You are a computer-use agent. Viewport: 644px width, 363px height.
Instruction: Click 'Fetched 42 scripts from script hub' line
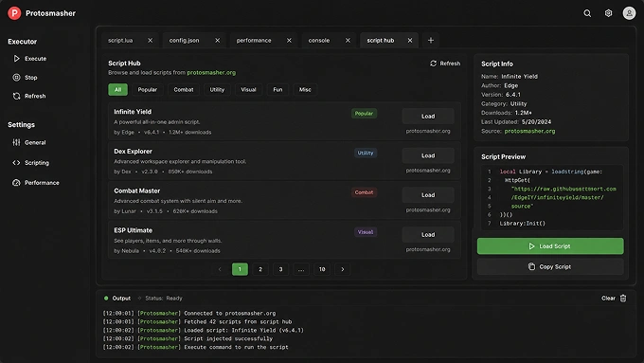(x=238, y=322)
